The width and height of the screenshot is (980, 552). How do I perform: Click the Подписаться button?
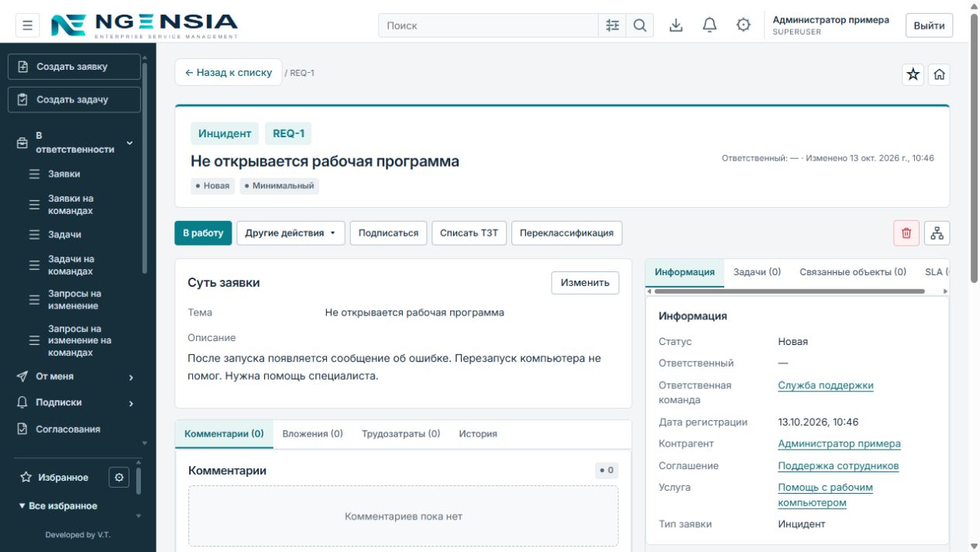point(388,233)
